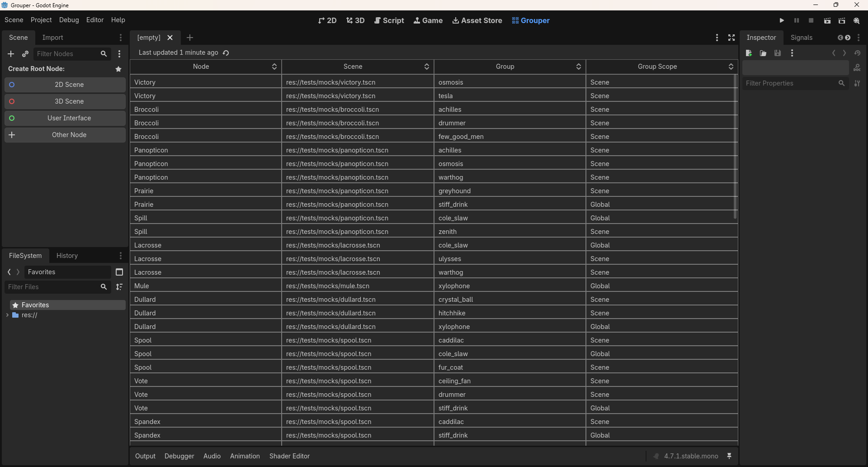The width and height of the screenshot is (868, 467).
Task: Run the project with play button
Action: [782, 20]
